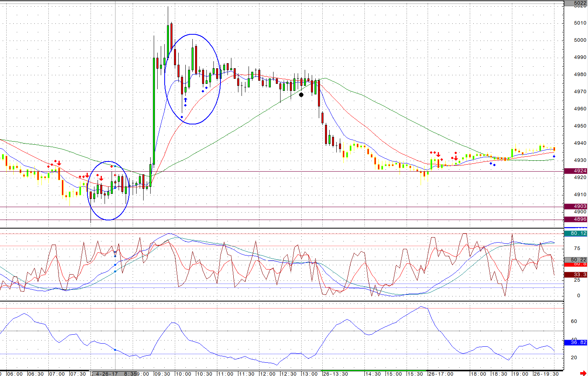Click the 26-19:30 time axis label
This screenshot has width=588, height=376.
[546, 374]
